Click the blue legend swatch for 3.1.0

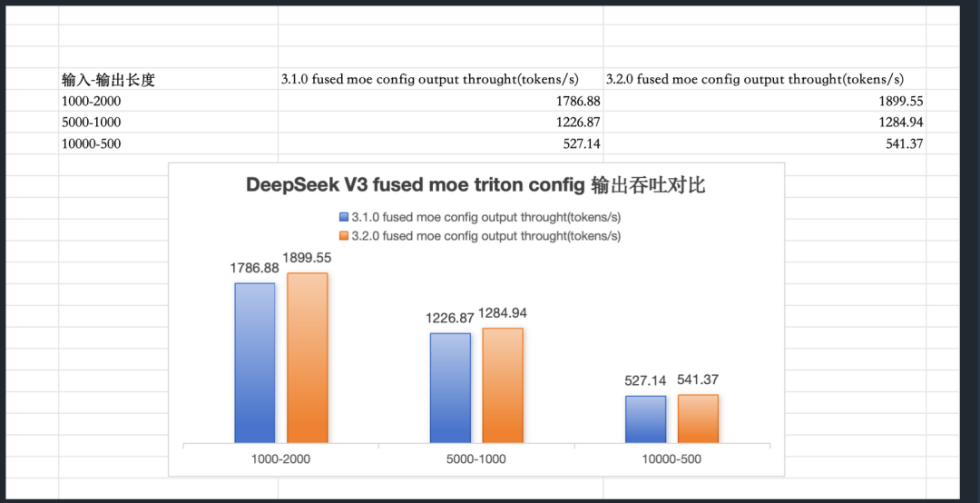pos(343,217)
